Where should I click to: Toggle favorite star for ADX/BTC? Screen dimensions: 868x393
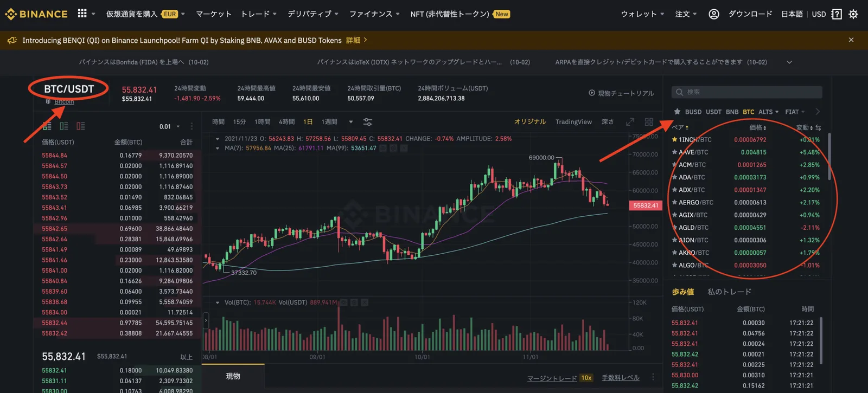[x=674, y=190]
